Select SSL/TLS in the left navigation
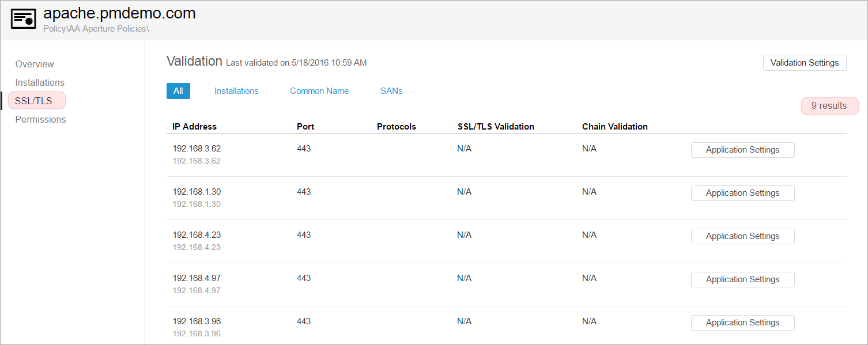The image size is (868, 345). 34,101
